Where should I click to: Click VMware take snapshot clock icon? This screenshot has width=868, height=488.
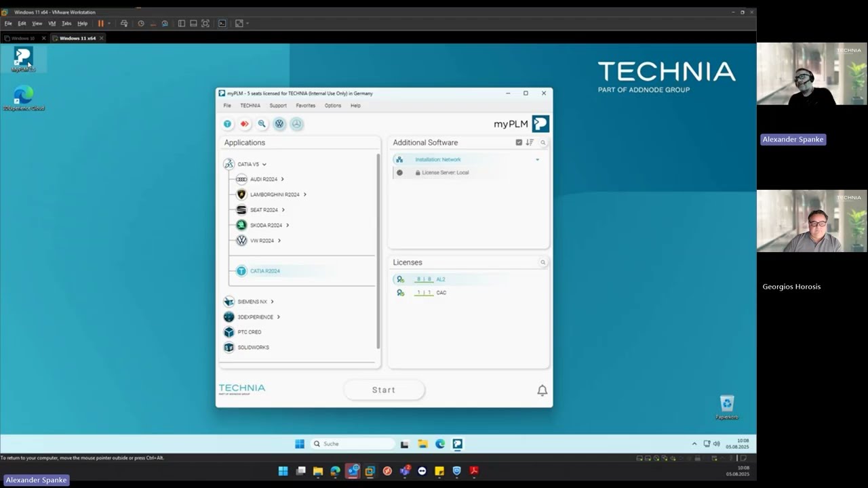(x=141, y=23)
